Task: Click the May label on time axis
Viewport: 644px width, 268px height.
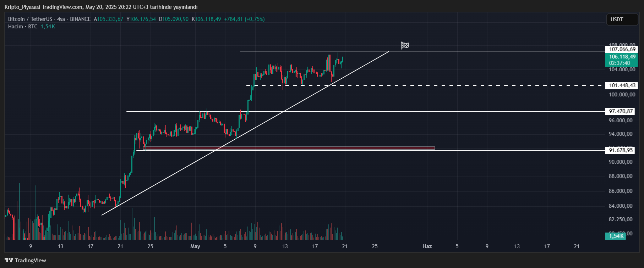Action: pyautogui.click(x=195, y=246)
